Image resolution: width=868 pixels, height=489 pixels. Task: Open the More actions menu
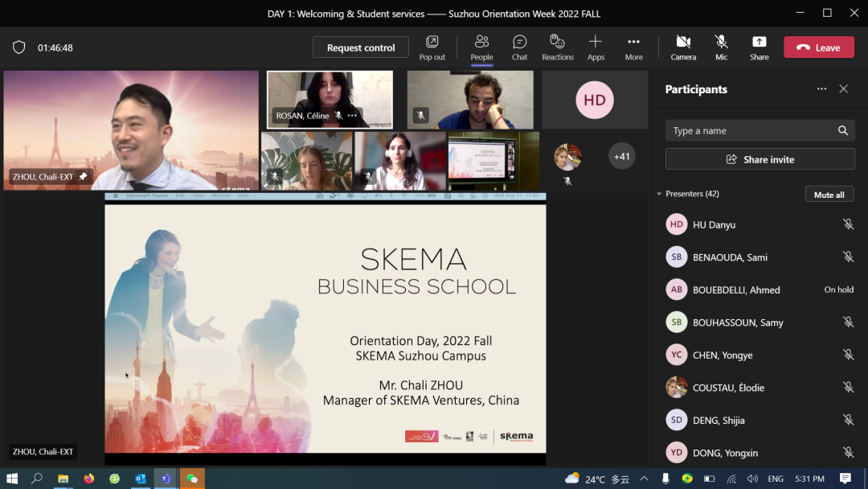(634, 47)
